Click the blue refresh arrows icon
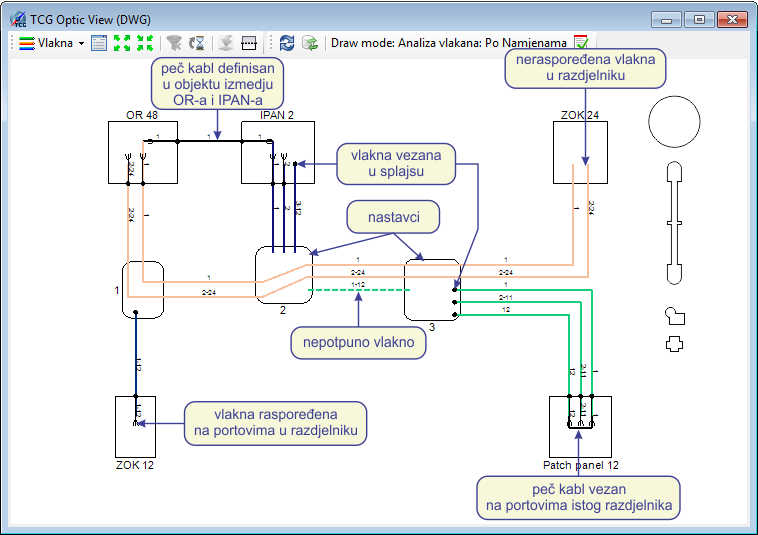Viewport: 758px width, 535px height. (287, 43)
